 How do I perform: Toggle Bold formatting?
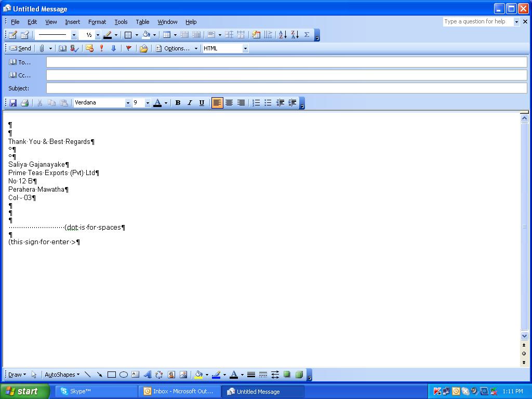tap(178, 103)
